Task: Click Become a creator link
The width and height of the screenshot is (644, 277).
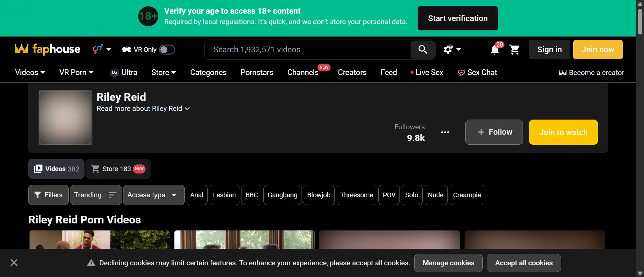Action: coord(591,73)
